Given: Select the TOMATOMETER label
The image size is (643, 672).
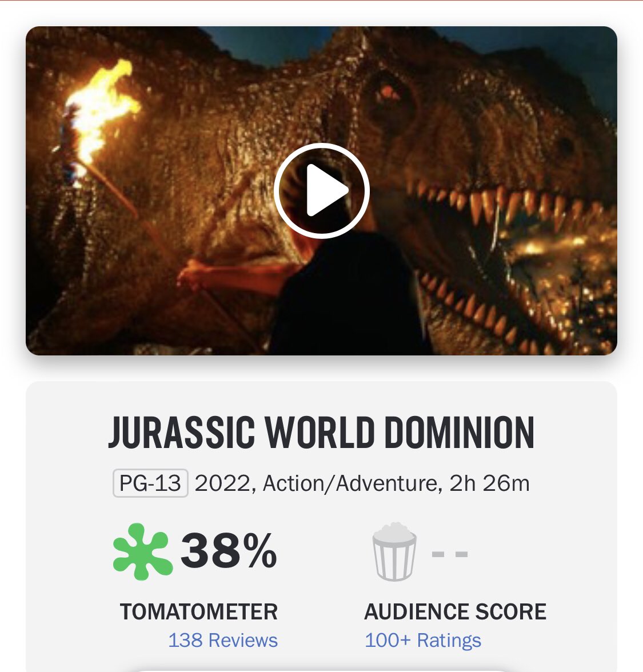Looking at the screenshot, I should (x=199, y=611).
